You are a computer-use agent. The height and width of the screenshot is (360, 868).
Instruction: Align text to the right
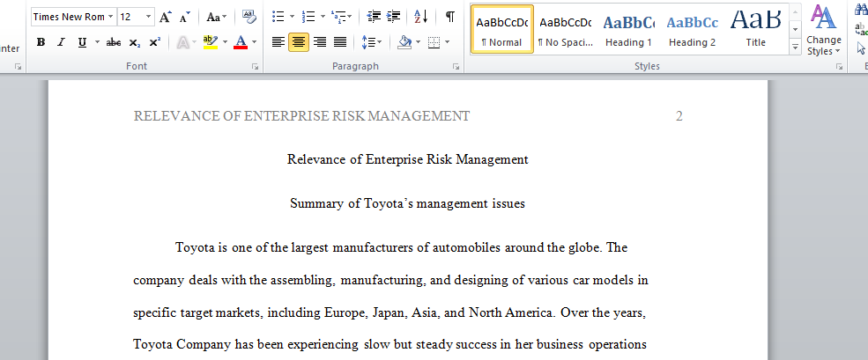pos(319,42)
